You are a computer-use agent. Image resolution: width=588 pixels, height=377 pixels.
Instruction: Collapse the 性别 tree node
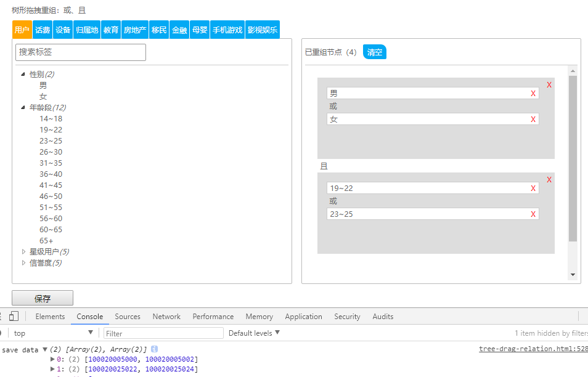point(23,74)
